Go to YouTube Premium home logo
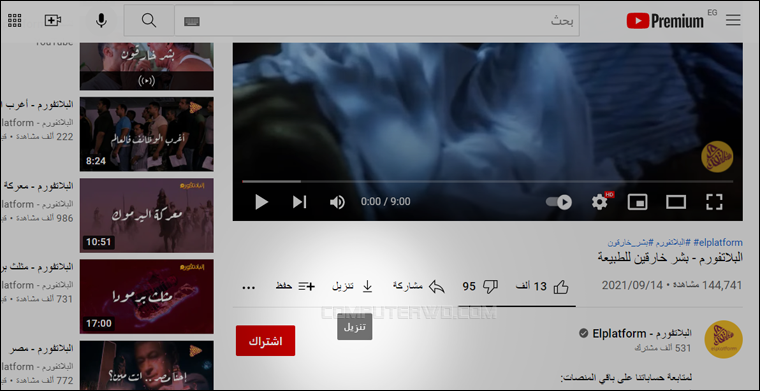Screen dimensions: 760x391 (x=665, y=21)
